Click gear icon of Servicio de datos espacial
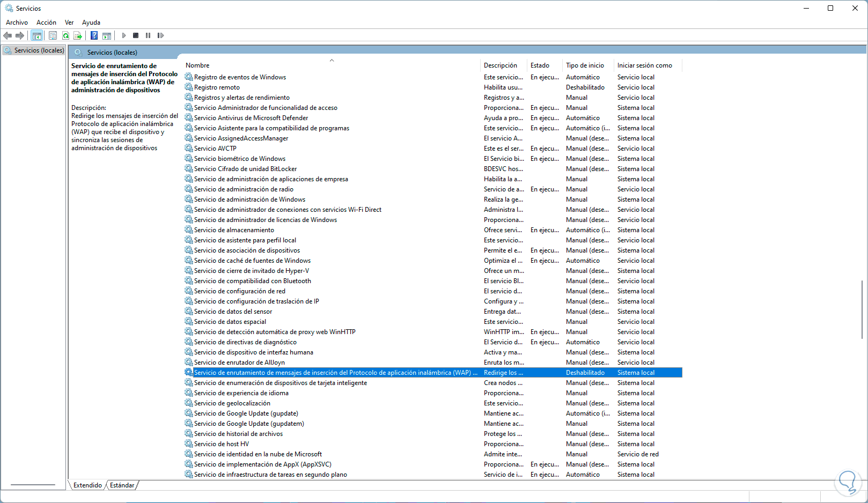Viewport: 868px width, 503px height. click(x=189, y=322)
